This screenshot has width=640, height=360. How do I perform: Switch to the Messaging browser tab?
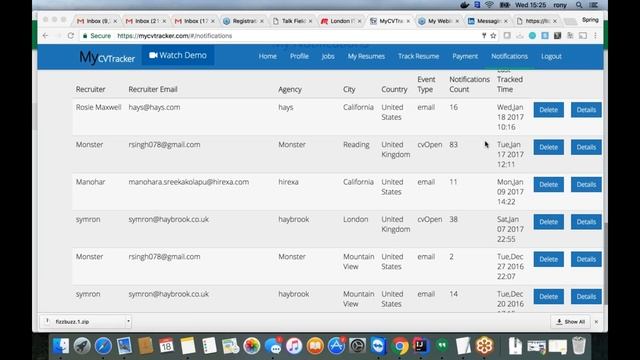[x=487, y=21]
